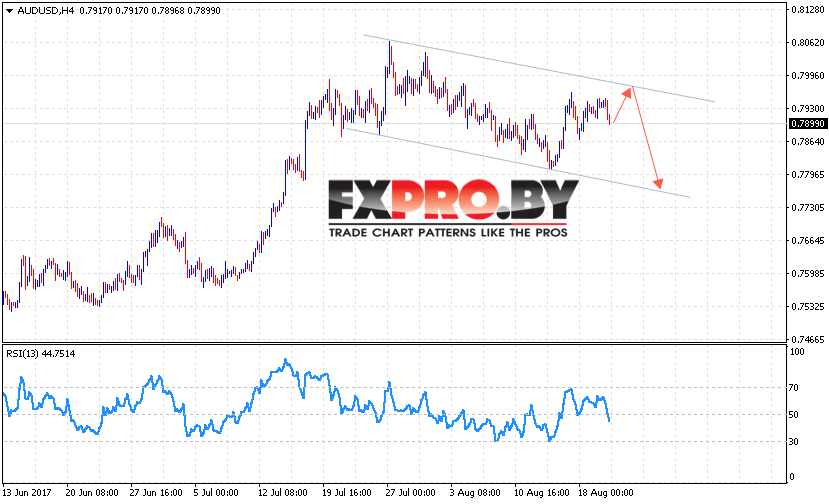The width and height of the screenshot is (829, 504).
Task: Click the 0.77965 price axis label
Action: coord(807,175)
